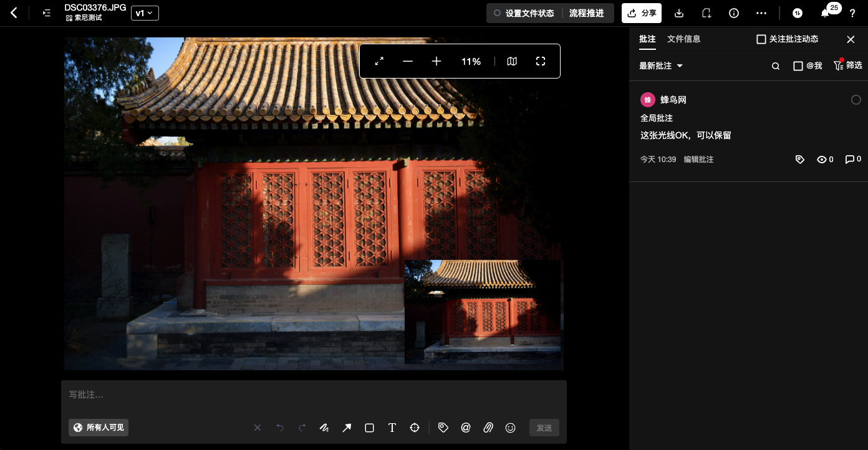Toggle the @我 filter checkbox

798,66
